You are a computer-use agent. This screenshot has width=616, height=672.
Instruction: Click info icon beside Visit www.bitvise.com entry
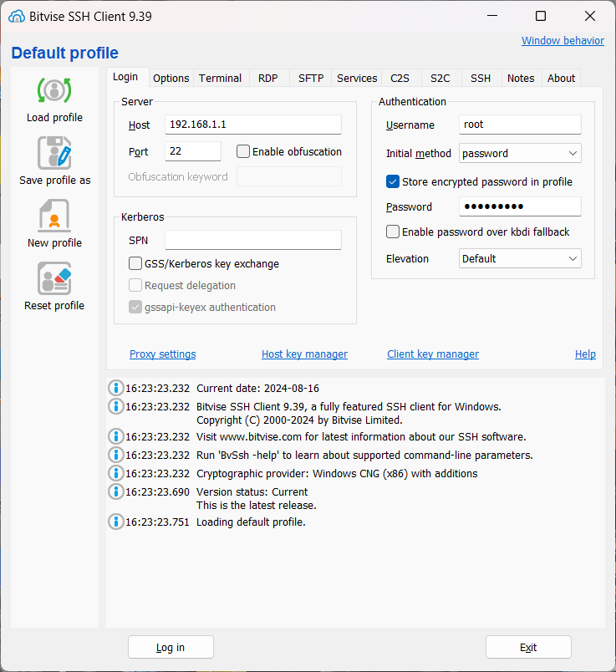tap(115, 436)
